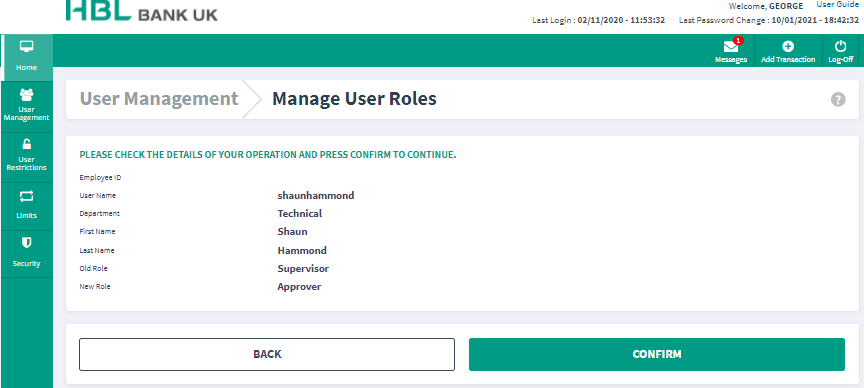Click the department value Technical
The height and width of the screenshot is (388, 864).
tap(300, 213)
